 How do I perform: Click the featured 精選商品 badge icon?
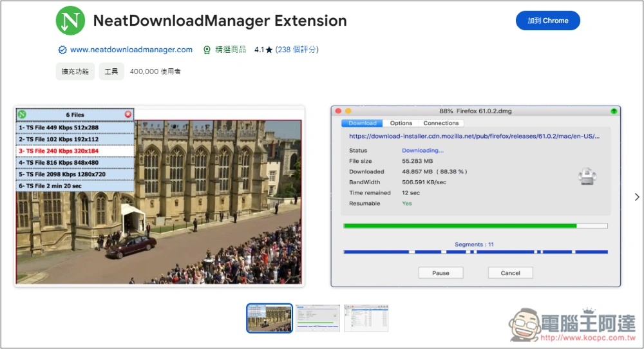coord(207,50)
